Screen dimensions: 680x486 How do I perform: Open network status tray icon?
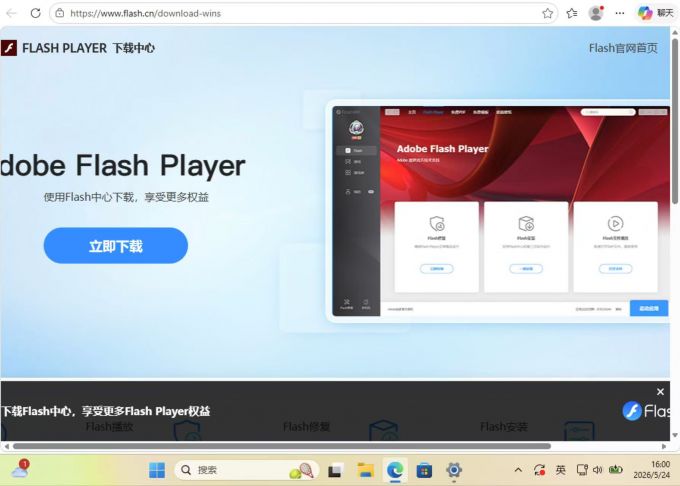(582, 470)
